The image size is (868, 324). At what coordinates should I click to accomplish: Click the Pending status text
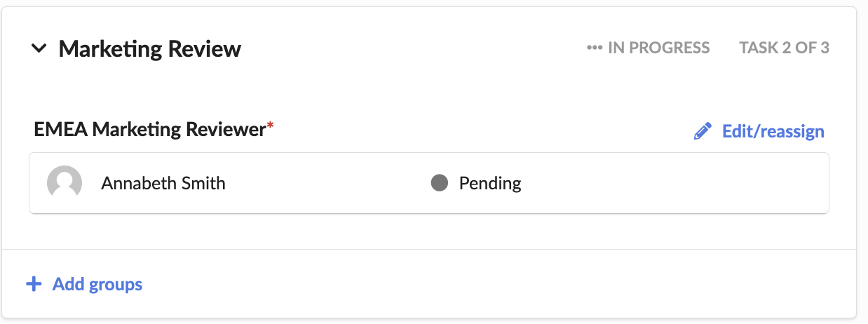tap(490, 184)
